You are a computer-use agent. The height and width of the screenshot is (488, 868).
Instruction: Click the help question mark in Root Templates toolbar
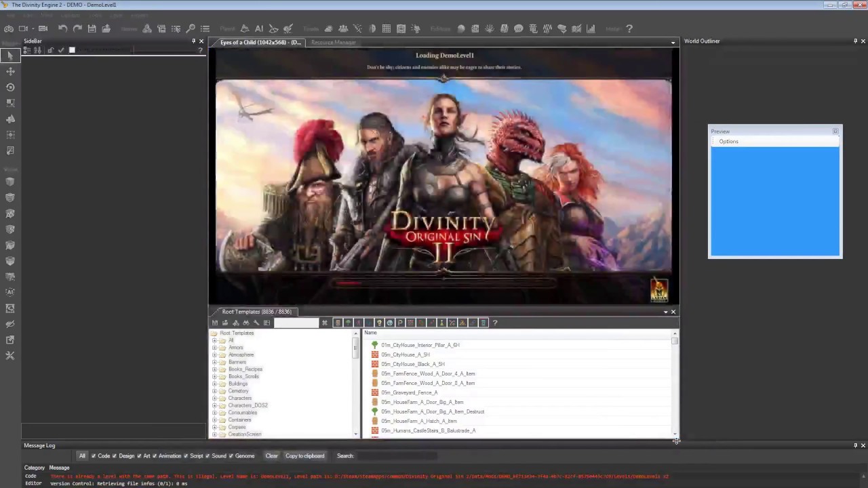495,323
